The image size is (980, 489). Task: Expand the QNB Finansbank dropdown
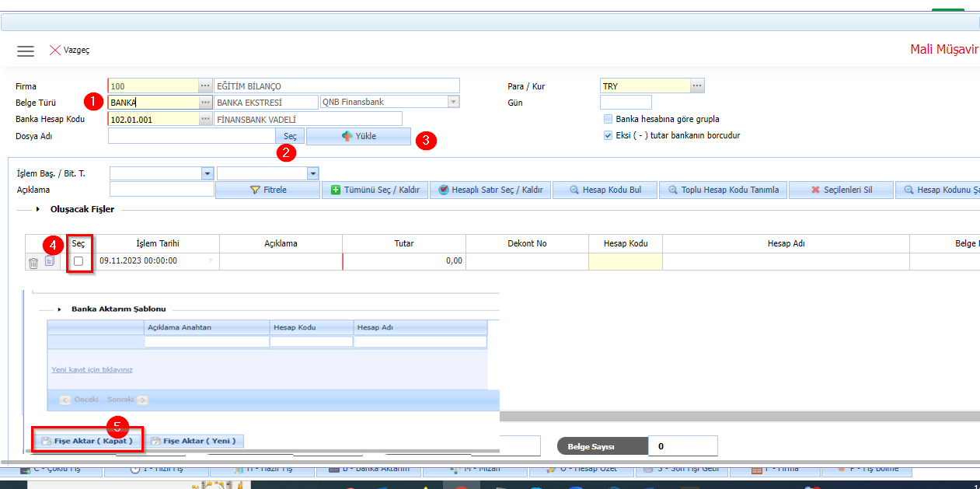click(x=453, y=102)
